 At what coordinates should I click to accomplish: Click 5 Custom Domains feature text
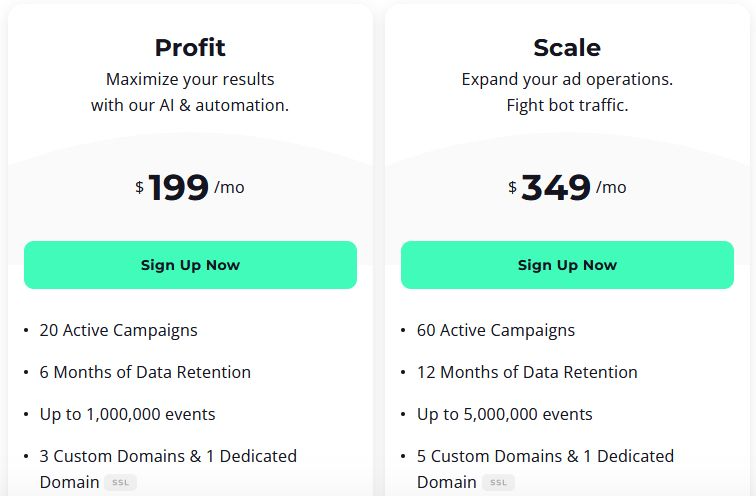coord(545,469)
